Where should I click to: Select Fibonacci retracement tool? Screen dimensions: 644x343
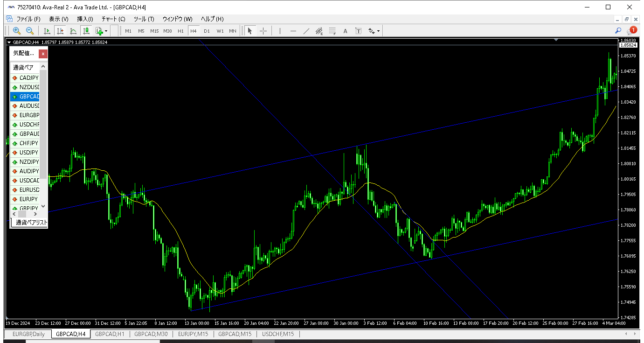[332, 31]
